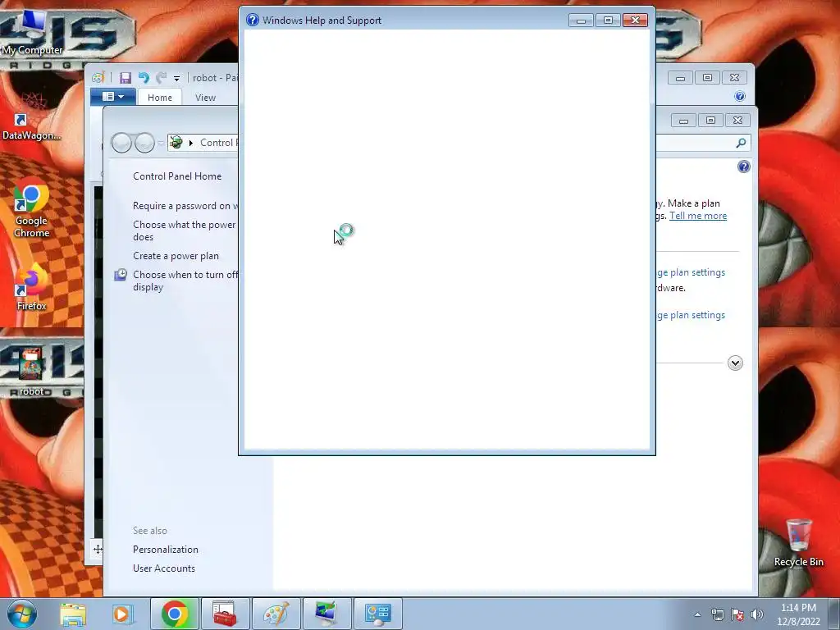Viewport: 840px width, 630px height.
Task: Close the Windows Help and Support window
Action: [x=636, y=21]
